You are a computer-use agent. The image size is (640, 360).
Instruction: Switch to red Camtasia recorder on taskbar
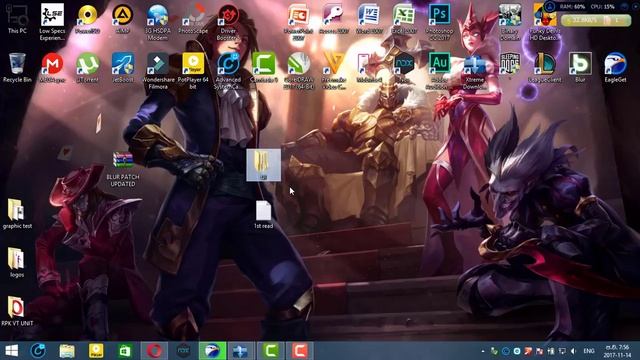pos(299,351)
